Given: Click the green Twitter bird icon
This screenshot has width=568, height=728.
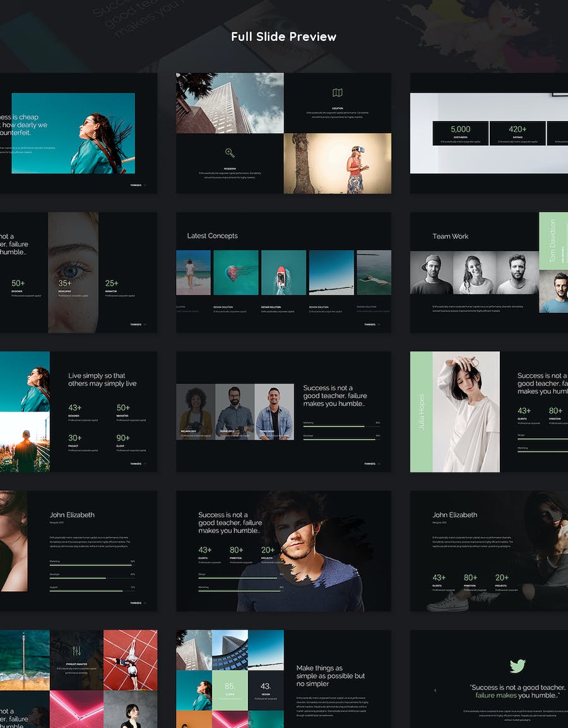Looking at the screenshot, I should point(518,666).
